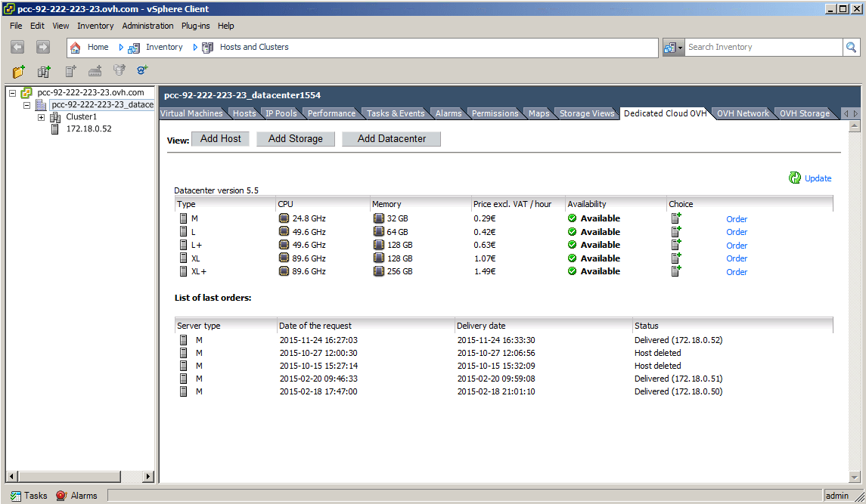866x504 pixels.
Task: Open the Plug-ins menu
Action: [x=196, y=26]
